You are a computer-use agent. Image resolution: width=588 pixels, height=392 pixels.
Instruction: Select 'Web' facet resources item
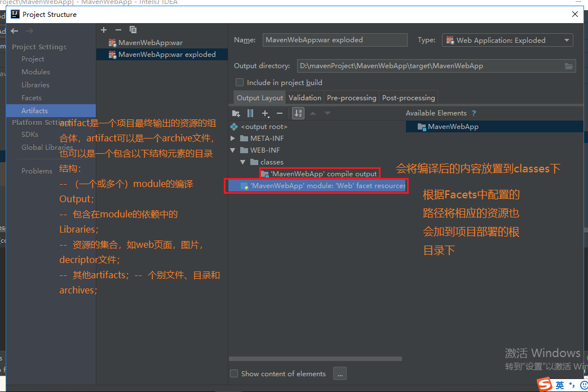[x=317, y=186]
